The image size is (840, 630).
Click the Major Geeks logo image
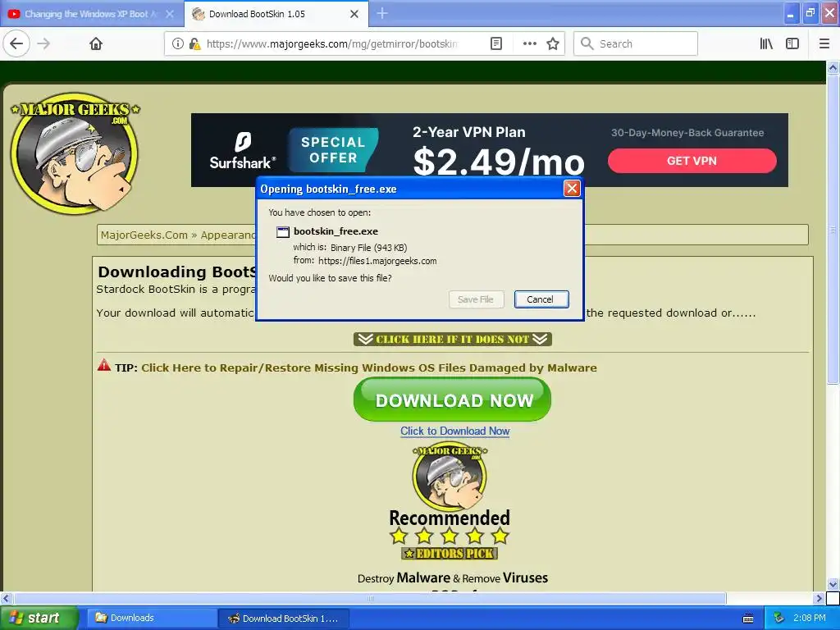pos(75,153)
